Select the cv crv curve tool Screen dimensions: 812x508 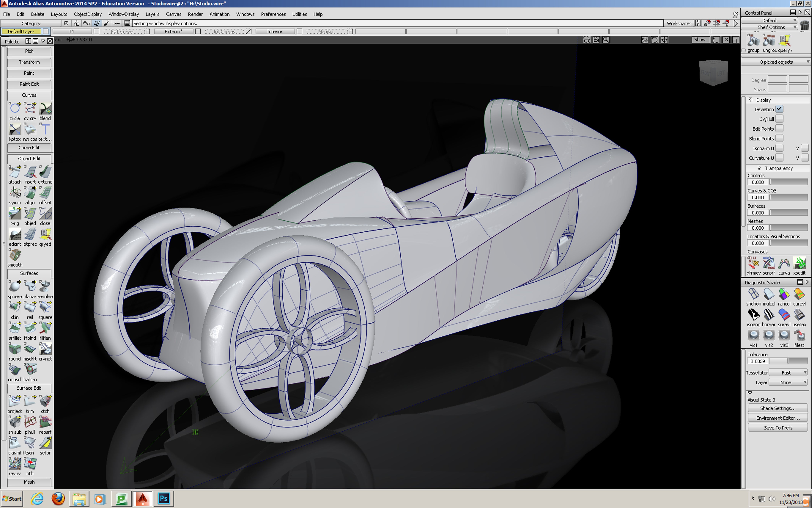(x=30, y=109)
